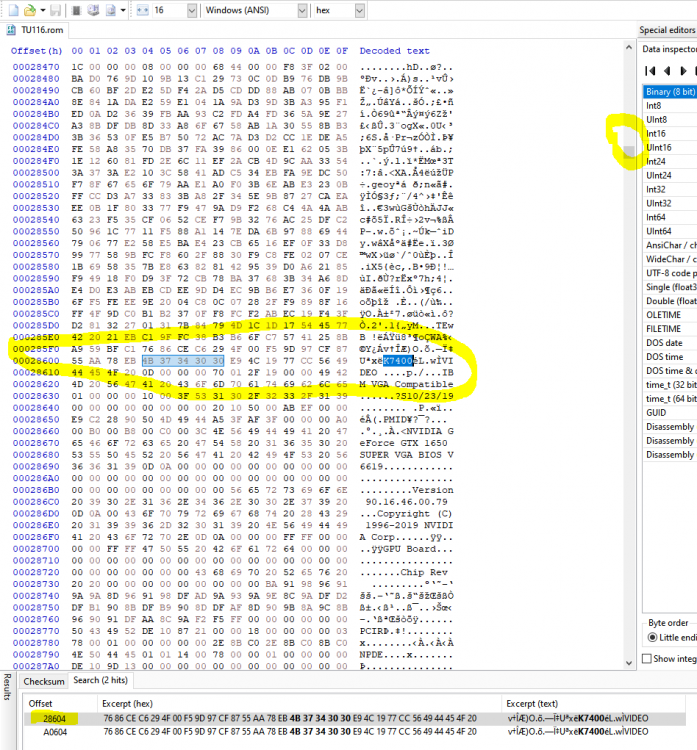The height and width of the screenshot is (750, 697).
Task: Click the bytes-per-row width icon
Action: (143, 10)
